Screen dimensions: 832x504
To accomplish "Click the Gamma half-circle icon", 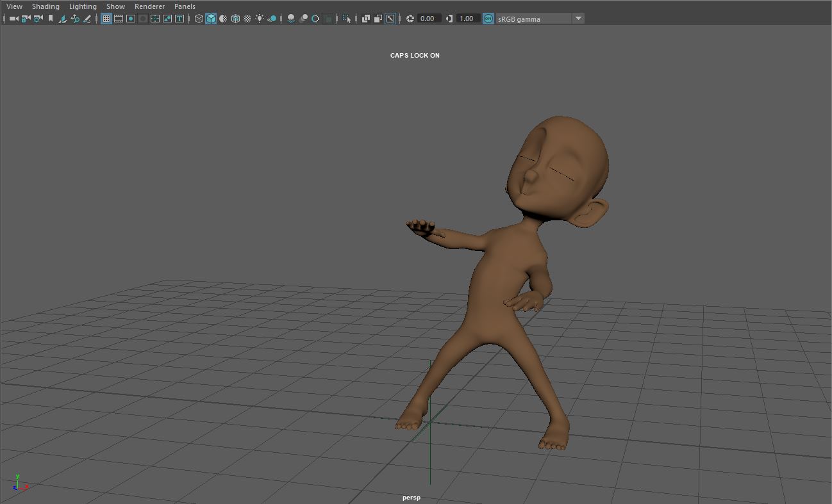I will 449,19.
